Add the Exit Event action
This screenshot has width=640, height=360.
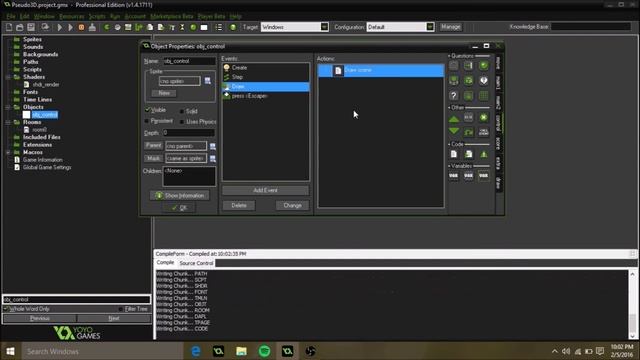[484, 118]
